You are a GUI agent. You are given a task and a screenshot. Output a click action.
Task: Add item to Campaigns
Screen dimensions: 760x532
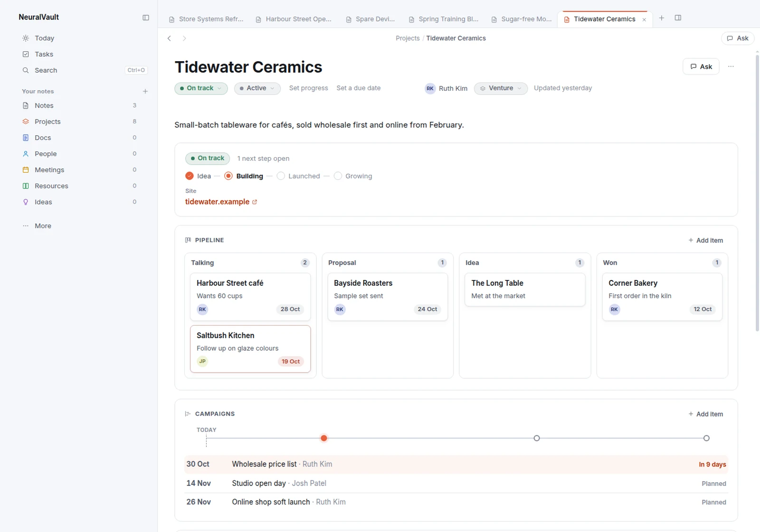click(706, 414)
